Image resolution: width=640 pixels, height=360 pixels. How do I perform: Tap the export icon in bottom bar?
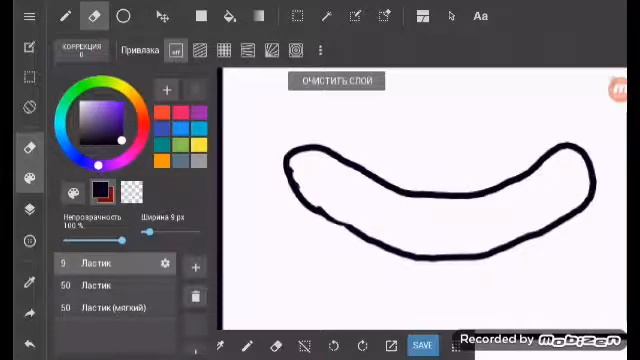(391, 346)
